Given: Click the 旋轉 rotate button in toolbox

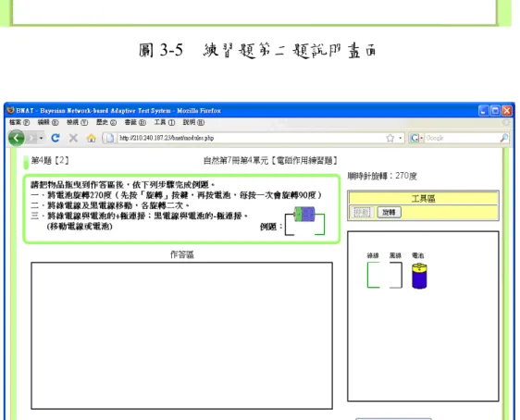Looking at the screenshot, I should [389, 212].
